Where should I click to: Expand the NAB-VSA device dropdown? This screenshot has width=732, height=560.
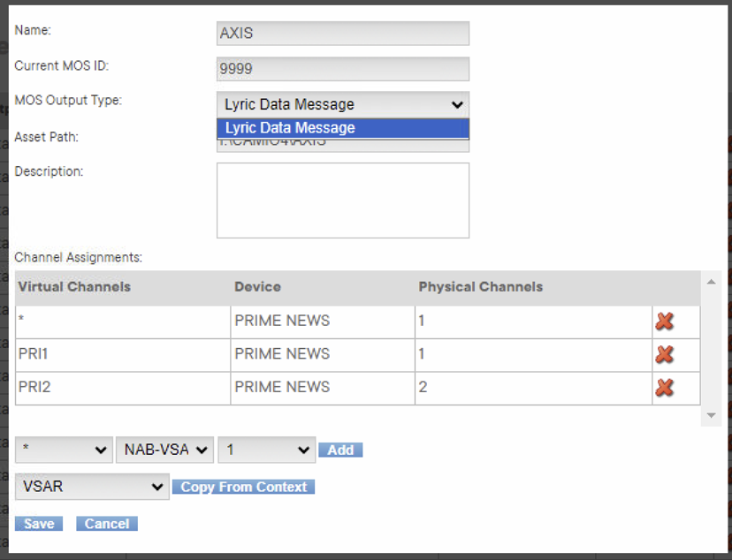164,450
